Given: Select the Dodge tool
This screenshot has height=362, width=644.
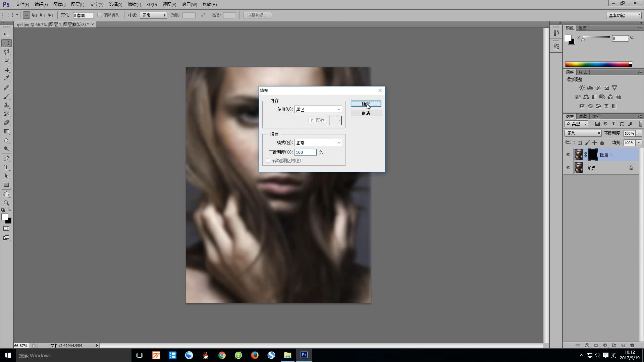Looking at the screenshot, I should pyautogui.click(x=6, y=149).
